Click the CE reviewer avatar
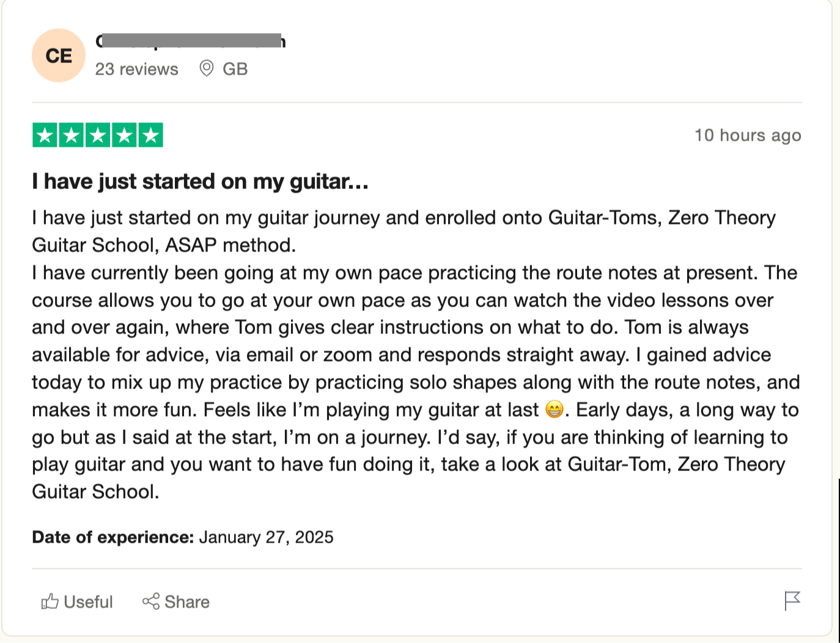840x643 pixels. [59, 56]
